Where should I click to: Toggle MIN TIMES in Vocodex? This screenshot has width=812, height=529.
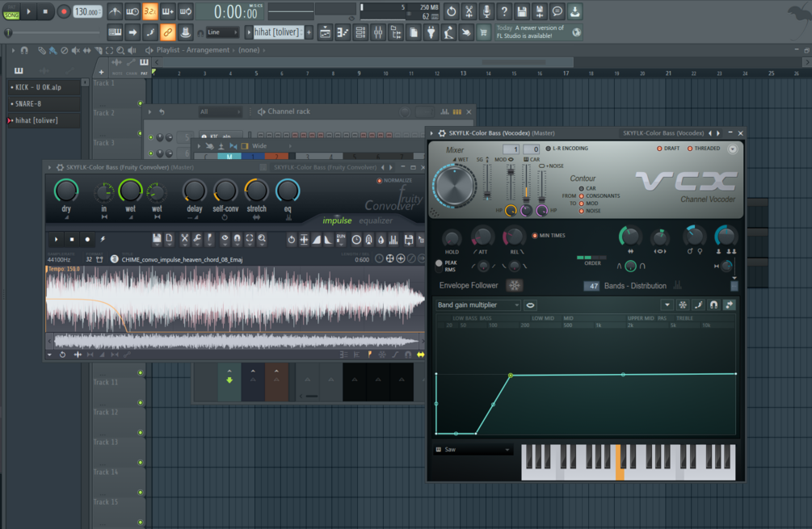pos(549,236)
